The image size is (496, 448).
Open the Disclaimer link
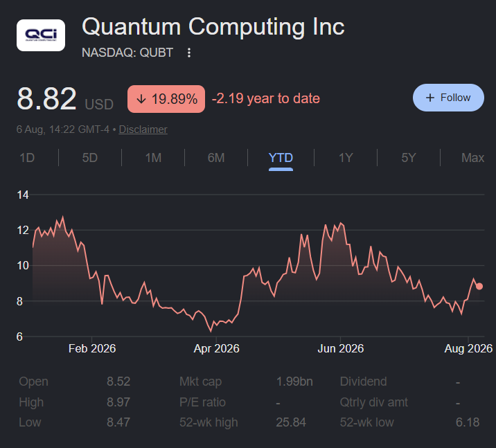coord(143,129)
